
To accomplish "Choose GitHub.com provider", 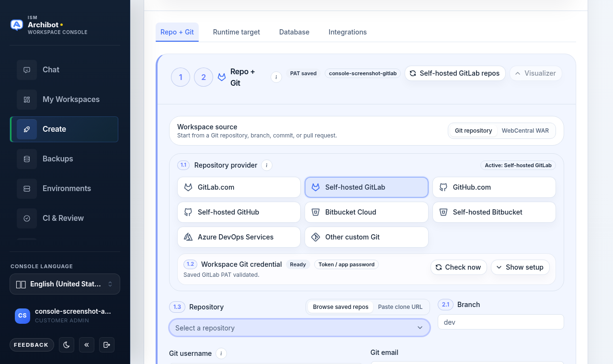I will [x=494, y=187].
